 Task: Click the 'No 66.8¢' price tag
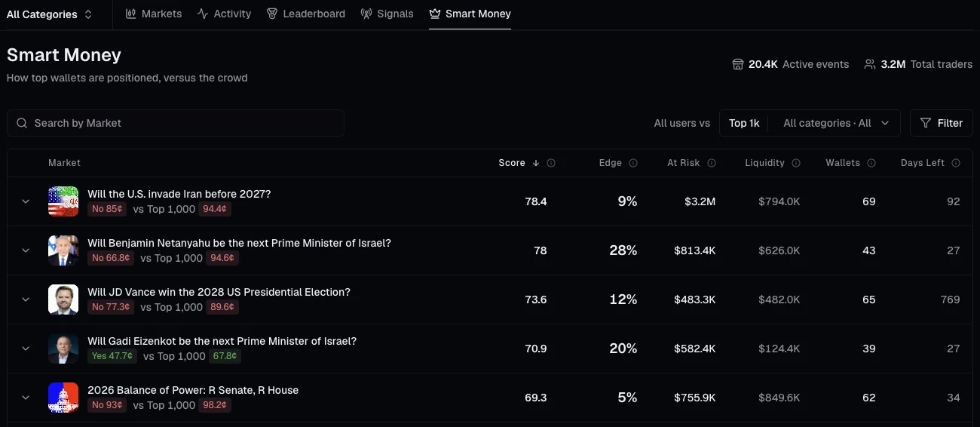point(112,258)
